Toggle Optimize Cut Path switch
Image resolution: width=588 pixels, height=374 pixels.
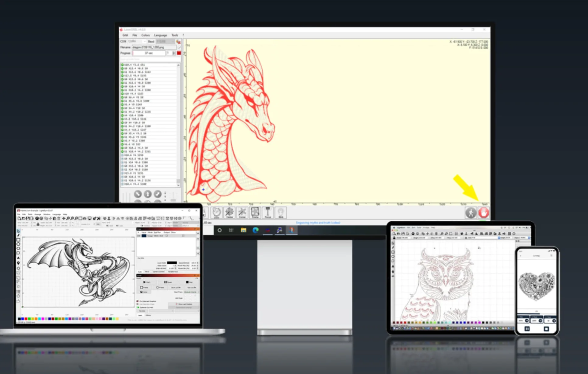click(x=138, y=307)
